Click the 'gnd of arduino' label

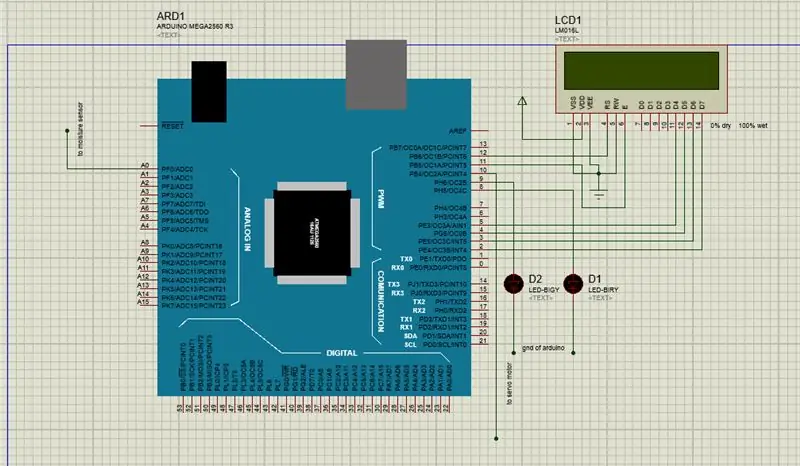coord(543,348)
